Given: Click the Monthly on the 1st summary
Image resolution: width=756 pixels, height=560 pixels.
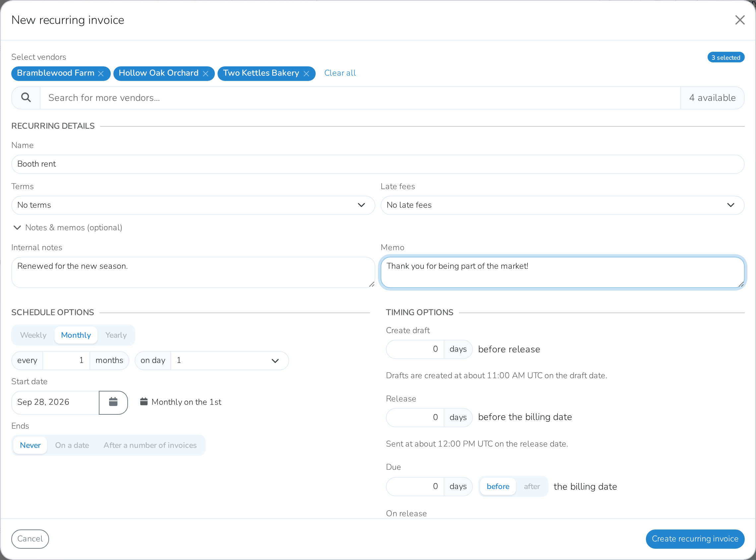Looking at the screenshot, I should (180, 402).
